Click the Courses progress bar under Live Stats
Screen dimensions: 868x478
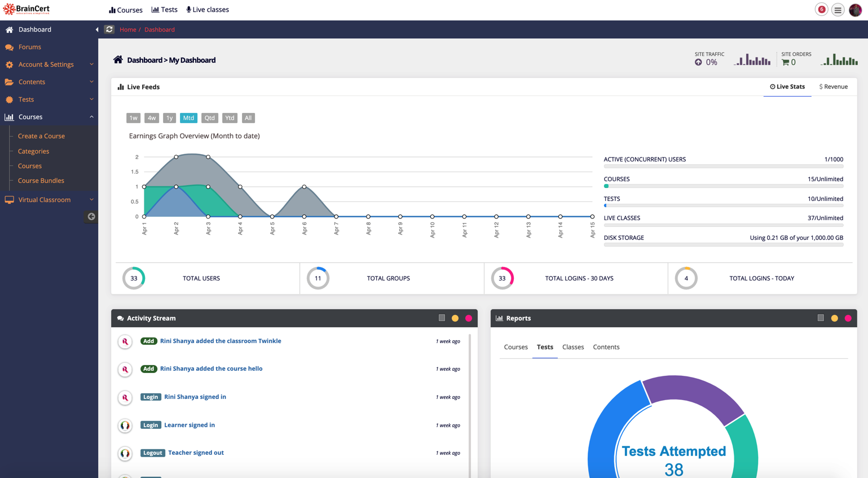(x=724, y=185)
